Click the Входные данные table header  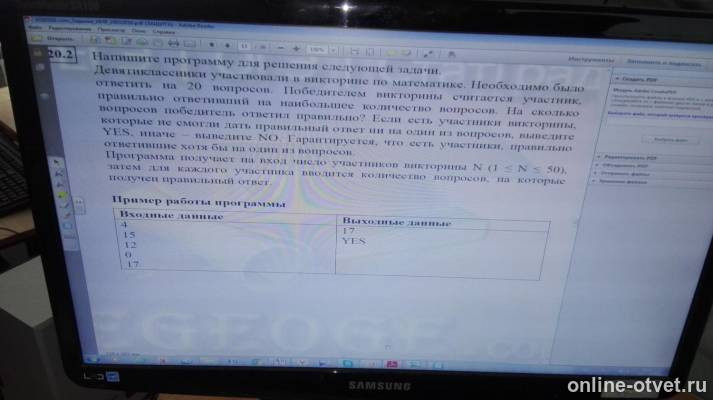(x=171, y=216)
